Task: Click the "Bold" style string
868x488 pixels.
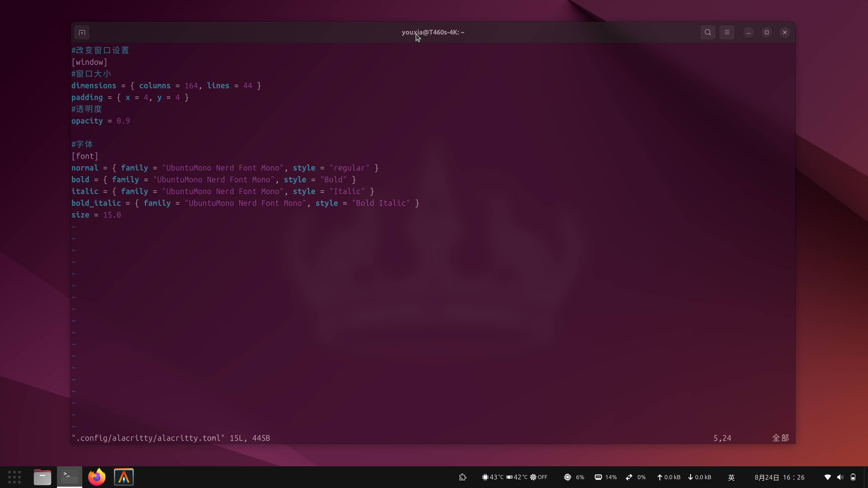Action: pyautogui.click(x=334, y=180)
